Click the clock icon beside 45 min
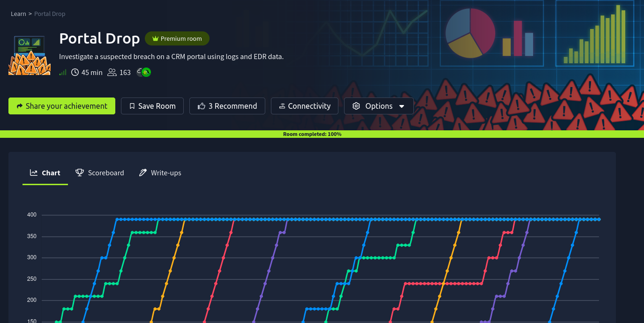 75,72
